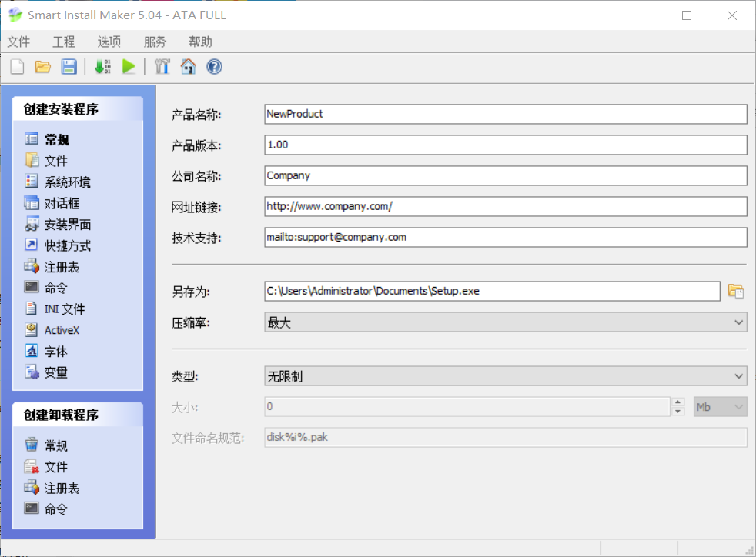The image size is (756, 557).
Task: Open the 字体 section
Action: [45, 352]
